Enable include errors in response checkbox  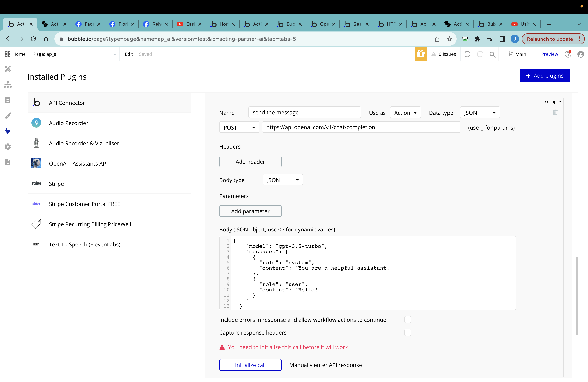(408, 320)
